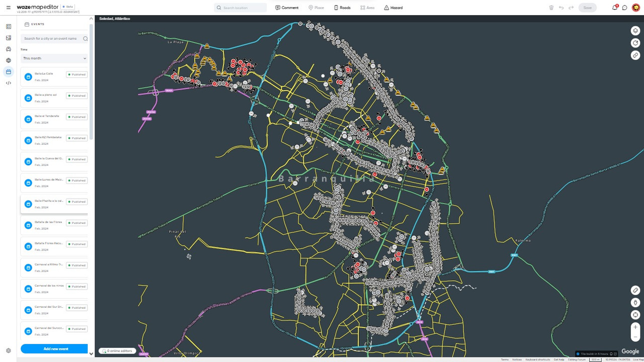Viewport: 644px width, 362px height.
Task: Open the Drives tab with the car icon
Action: point(9,49)
